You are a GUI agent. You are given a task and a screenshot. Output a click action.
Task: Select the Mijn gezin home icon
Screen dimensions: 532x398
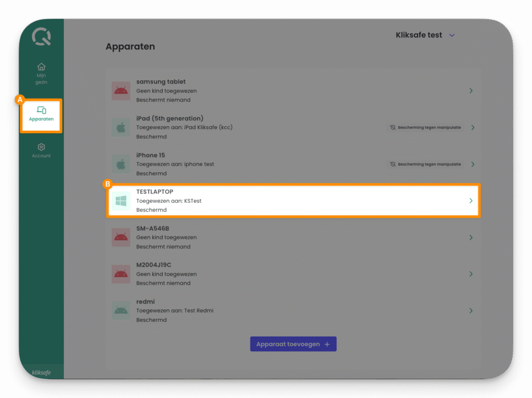(x=41, y=67)
